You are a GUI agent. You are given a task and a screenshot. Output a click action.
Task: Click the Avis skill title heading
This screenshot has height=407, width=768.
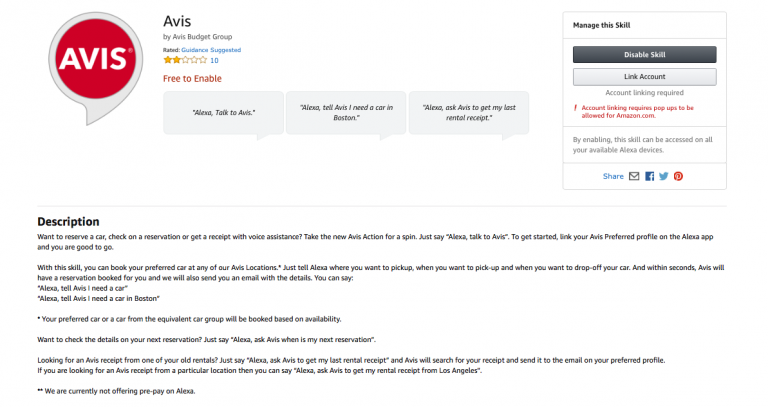(x=177, y=20)
